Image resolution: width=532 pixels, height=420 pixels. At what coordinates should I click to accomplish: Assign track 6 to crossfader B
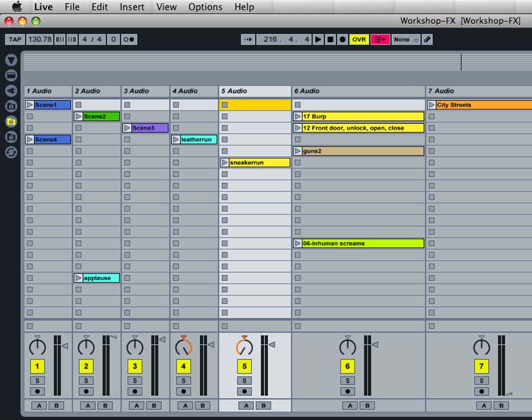click(368, 405)
